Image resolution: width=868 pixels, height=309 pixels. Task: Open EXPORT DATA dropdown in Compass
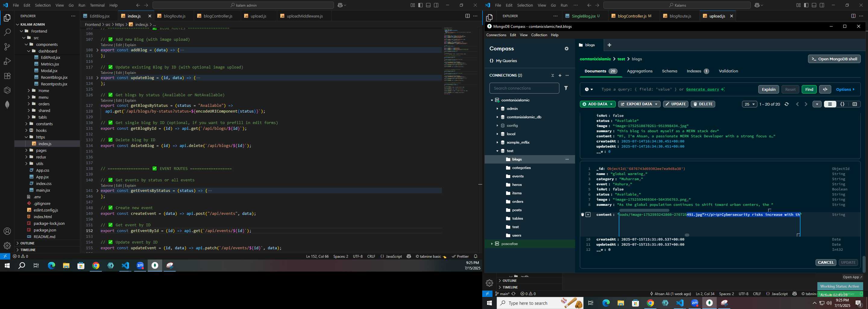[639, 104]
